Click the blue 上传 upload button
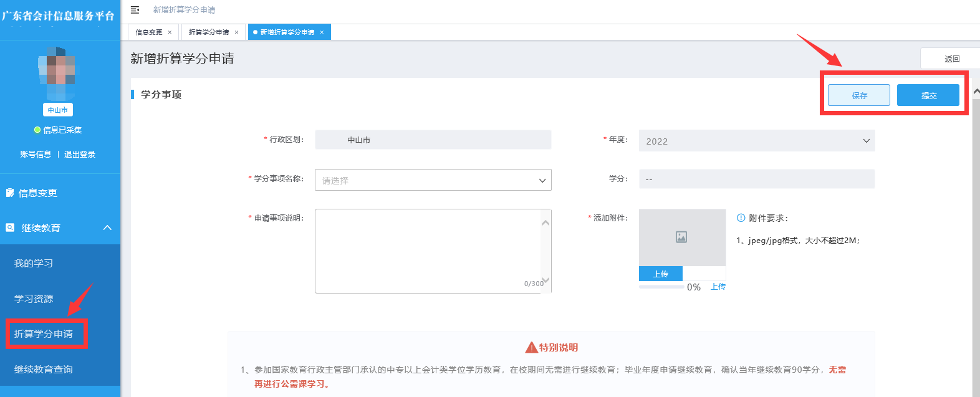The height and width of the screenshot is (397, 980). [x=660, y=274]
